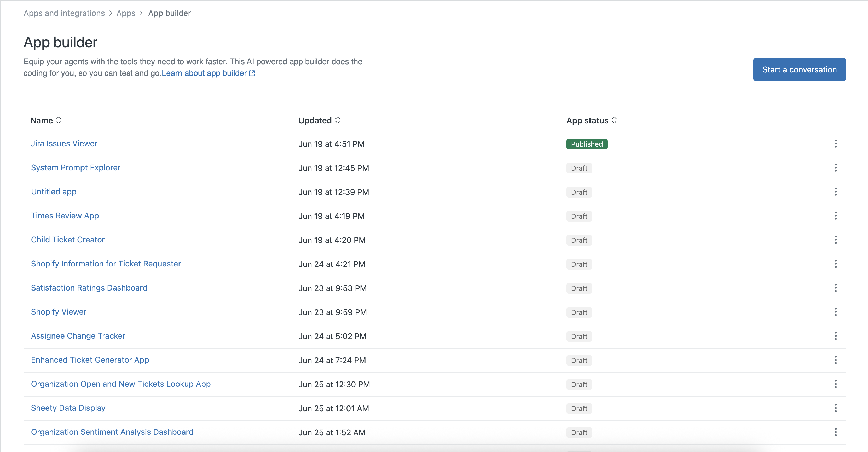868x452 pixels.
Task: Open options menu for Assignee Change Tracker
Action: tap(836, 336)
